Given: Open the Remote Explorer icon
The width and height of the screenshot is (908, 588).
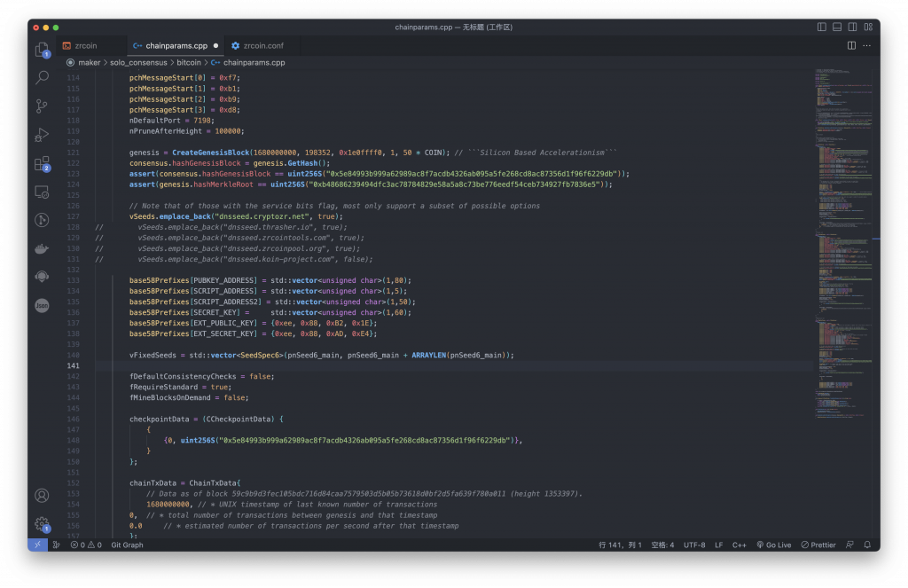Looking at the screenshot, I should tap(42, 192).
